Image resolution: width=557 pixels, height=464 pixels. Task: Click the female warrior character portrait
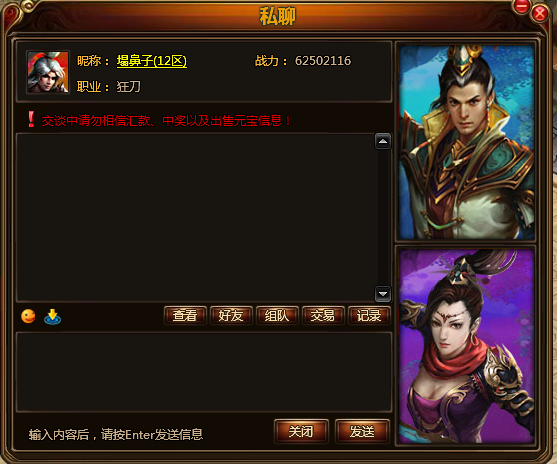coord(466,346)
